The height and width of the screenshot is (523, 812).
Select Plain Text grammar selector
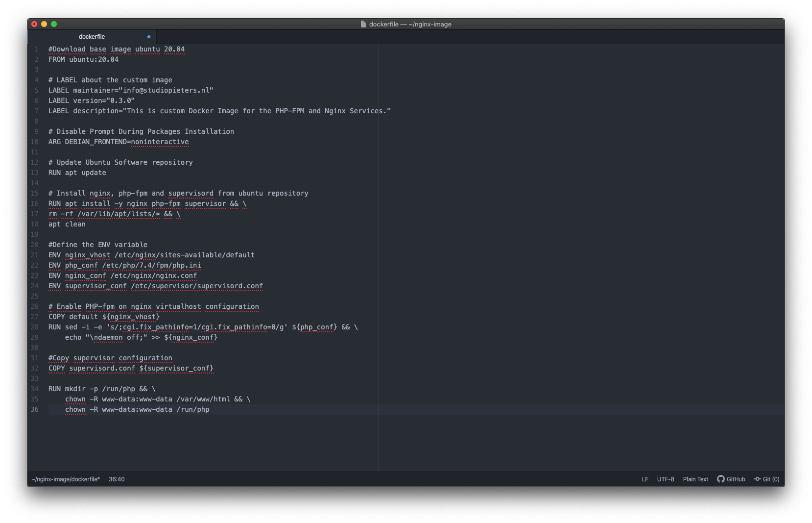(x=695, y=479)
